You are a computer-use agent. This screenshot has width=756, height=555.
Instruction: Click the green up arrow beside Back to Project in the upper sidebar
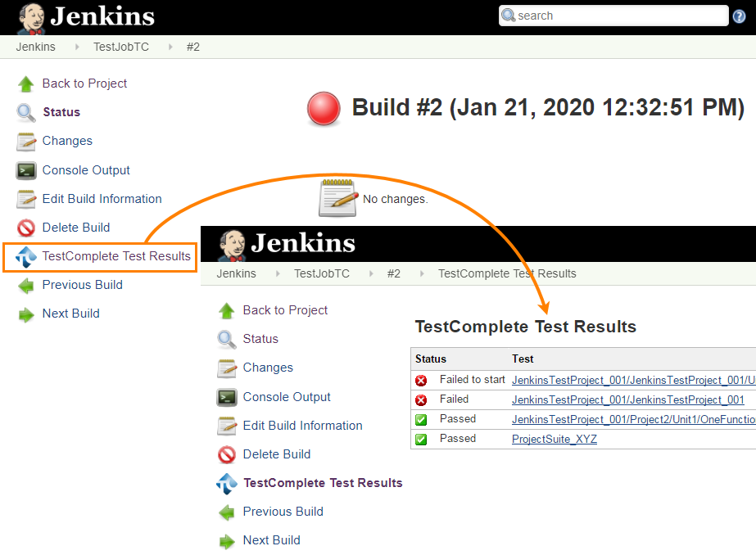pos(26,83)
